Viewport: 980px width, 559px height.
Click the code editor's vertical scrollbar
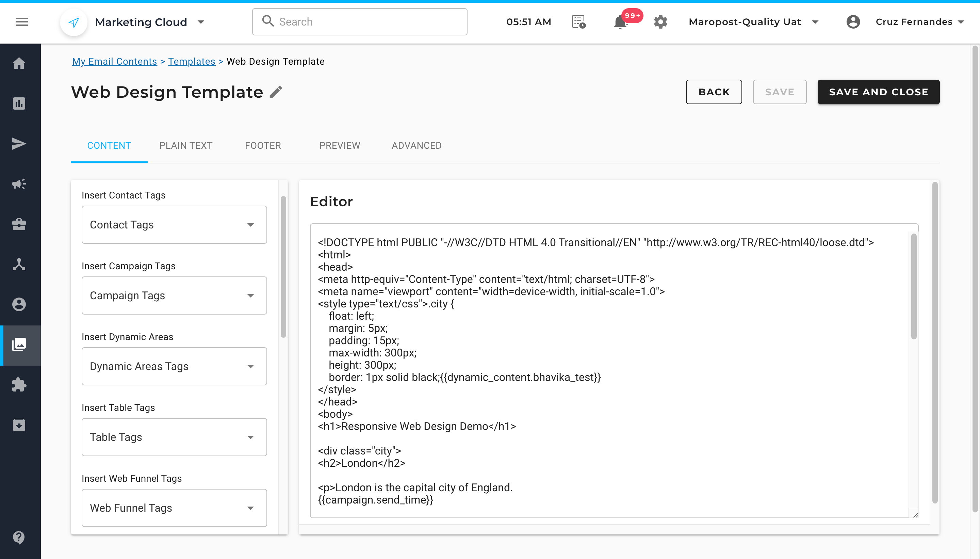[914, 286]
